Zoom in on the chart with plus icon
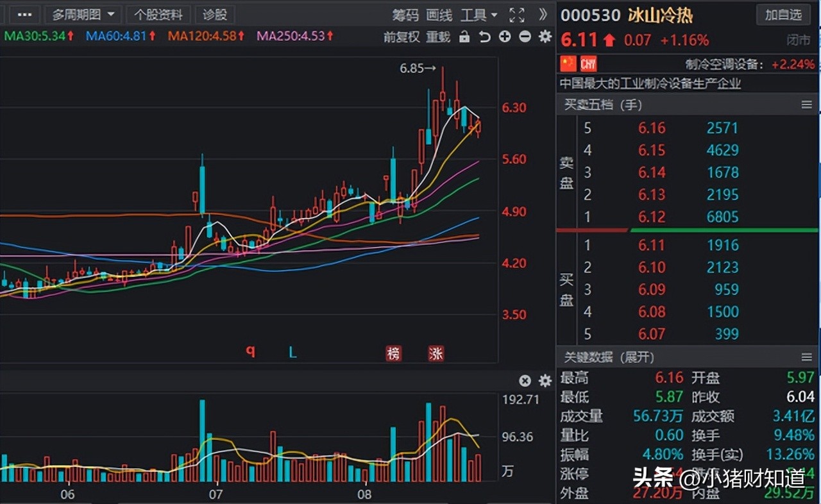821x504 pixels. click(505, 37)
